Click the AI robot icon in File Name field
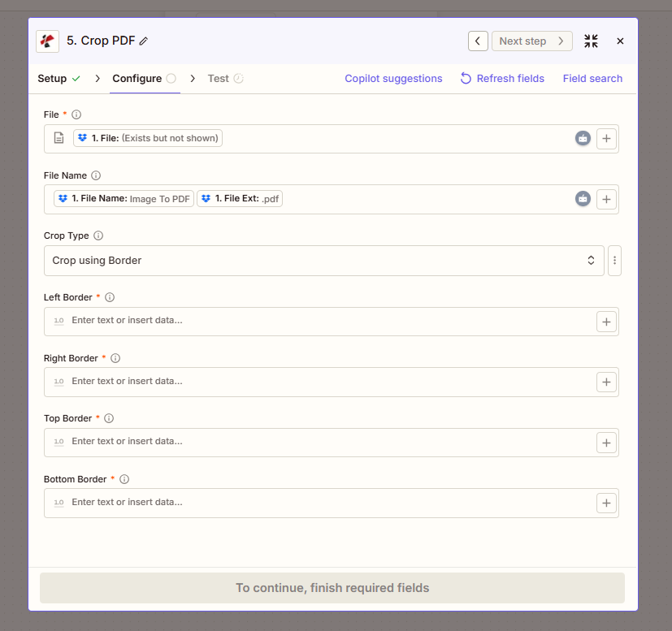This screenshot has width=672, height=631. [583, 199]
